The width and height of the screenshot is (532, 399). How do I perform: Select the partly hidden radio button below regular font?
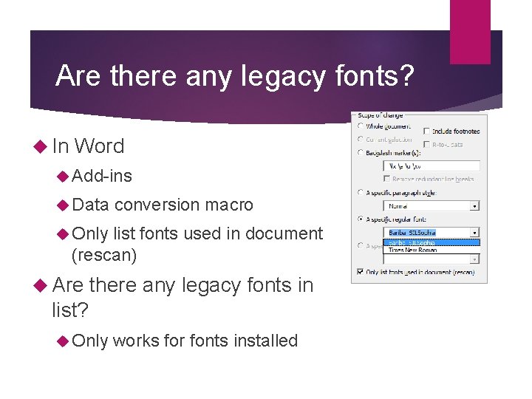point(361,245)
